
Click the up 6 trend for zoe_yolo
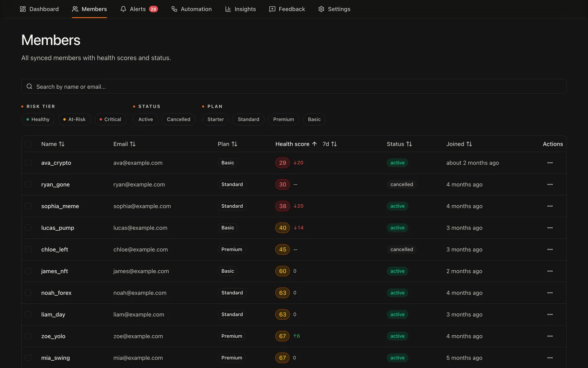[x=297, y=336]
